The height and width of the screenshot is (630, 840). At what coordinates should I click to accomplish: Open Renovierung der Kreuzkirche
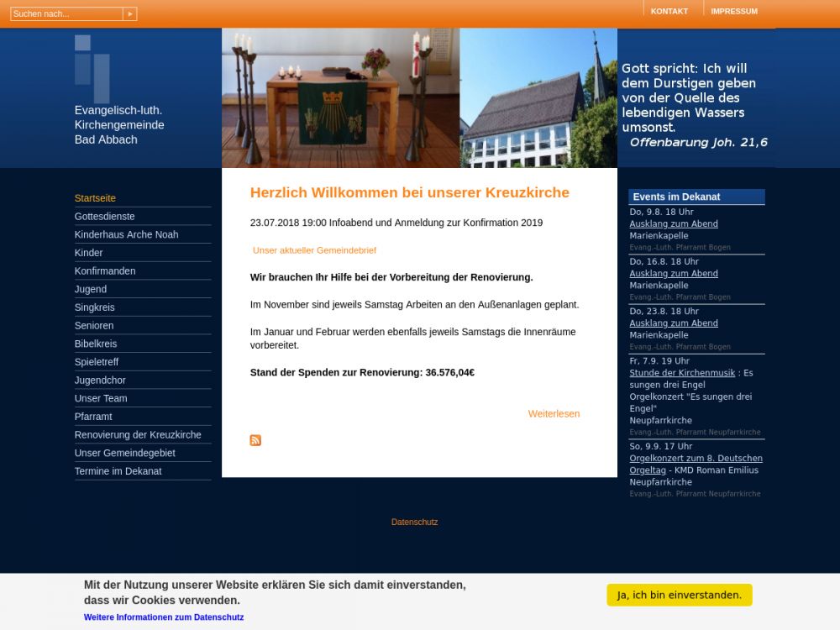[x=138, y=435]
